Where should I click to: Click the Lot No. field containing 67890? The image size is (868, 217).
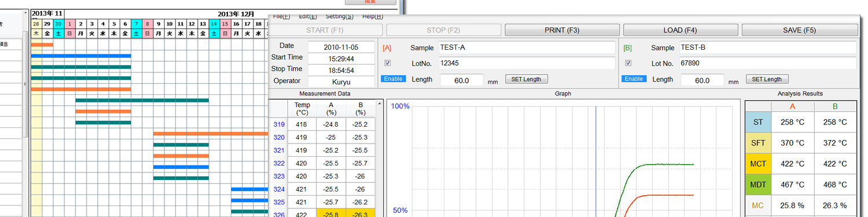pyautogui.click(x=767, y=63)
